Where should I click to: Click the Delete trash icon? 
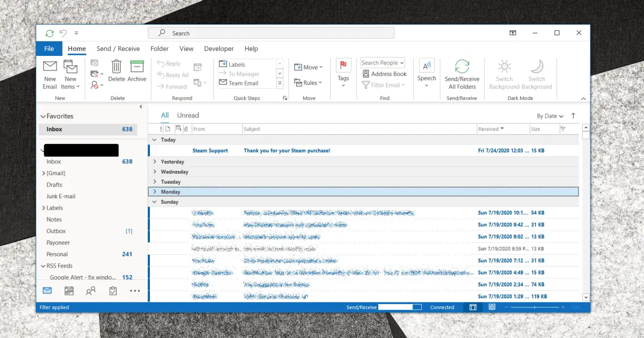click(116, 67)
